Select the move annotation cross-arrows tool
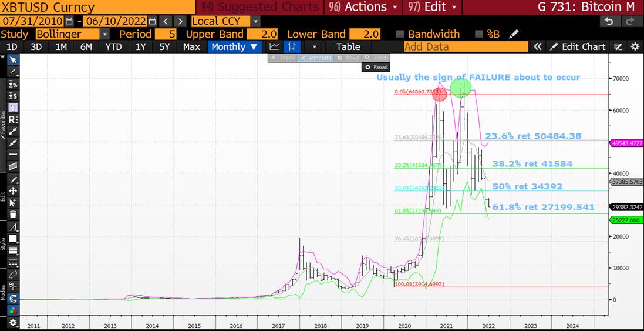Screen dimensions: 644x331 (x=13, y=191)
